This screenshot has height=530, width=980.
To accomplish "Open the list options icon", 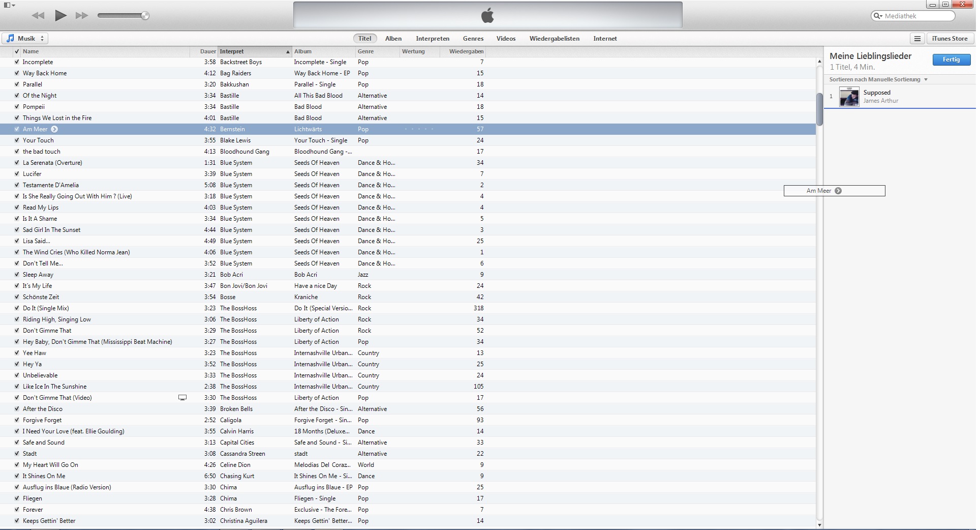I will (917, 39).
